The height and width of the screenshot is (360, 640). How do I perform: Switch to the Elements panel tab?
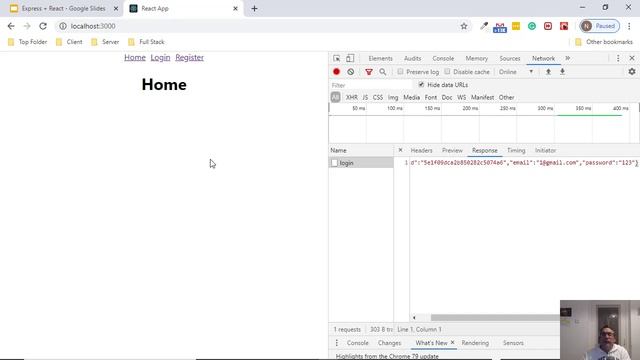380,58
